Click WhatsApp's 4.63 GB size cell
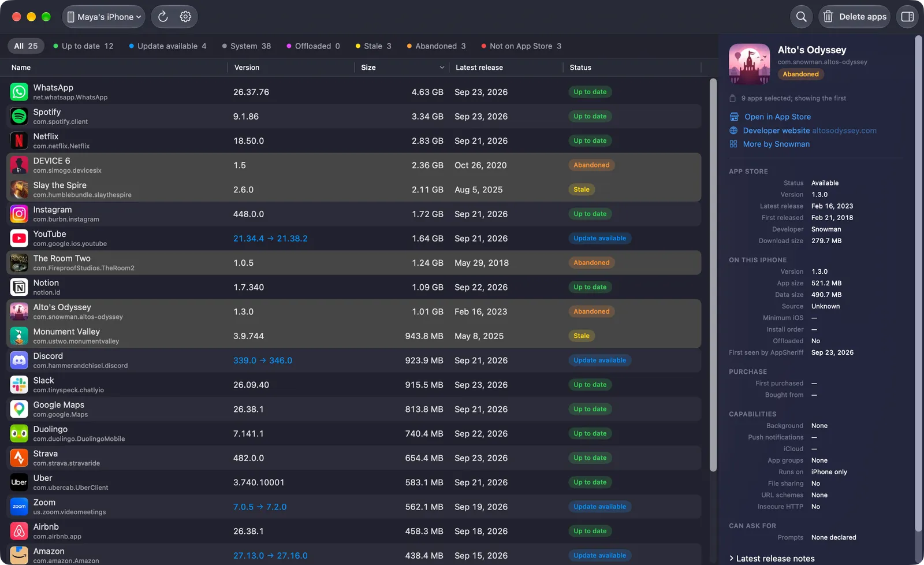This screenshot has width=924, height=565. [427, 92]
